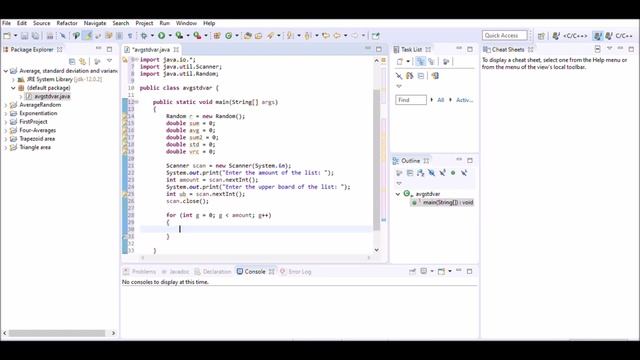Toggle Focus on Workweek in Task List
This screenshot has width=640, height=360.
[446, 62]
